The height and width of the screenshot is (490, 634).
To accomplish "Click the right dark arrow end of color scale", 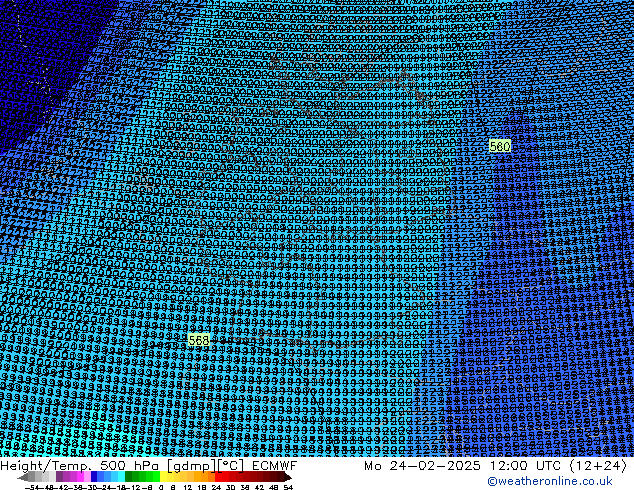I will point(287,477).
